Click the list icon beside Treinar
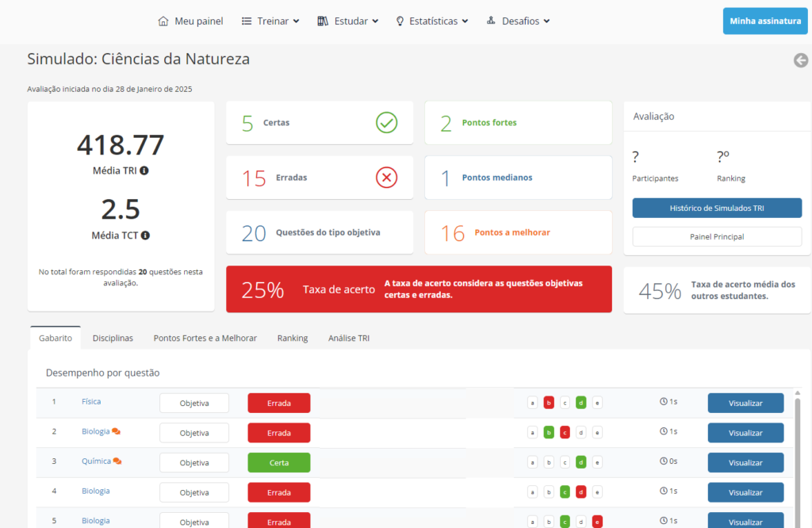812x528 pixels. coord(247,21)
